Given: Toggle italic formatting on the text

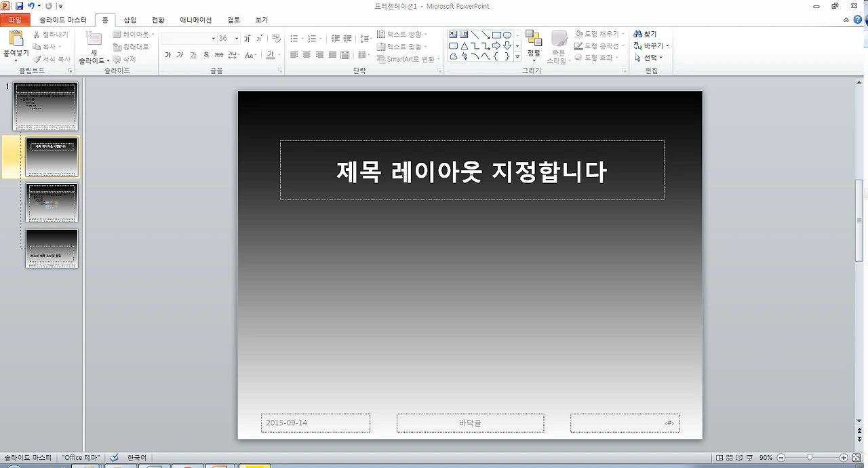Looking at the screenshot, I should [180, 56].
